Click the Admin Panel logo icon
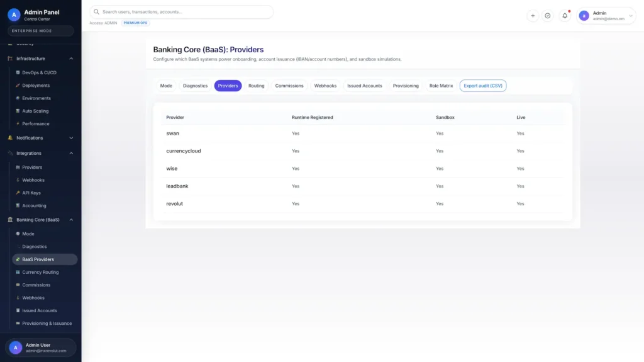The height and width of the screenshot is (362, 644). tap(14, 15)
